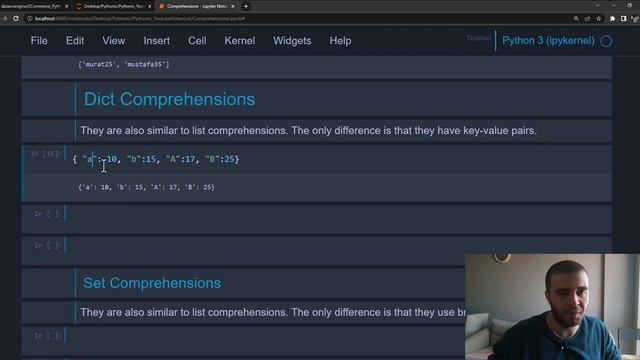The width and height of the screenshot is (640, 360).
Task: Click the browser forward arrow
Action: 4,18
